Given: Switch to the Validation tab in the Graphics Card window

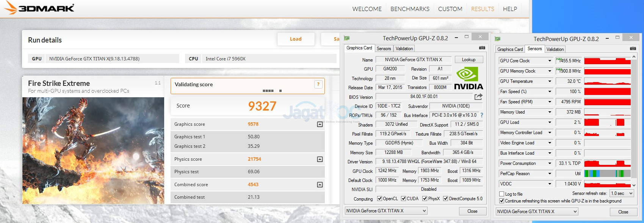Looking at the screenshot, I should 404,49.
